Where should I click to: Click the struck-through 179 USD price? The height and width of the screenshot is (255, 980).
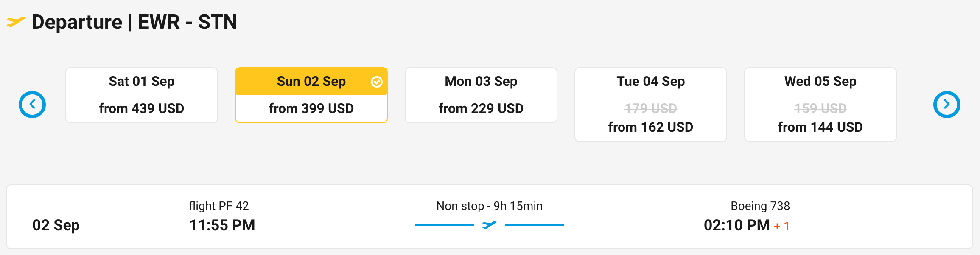[650, 108]
